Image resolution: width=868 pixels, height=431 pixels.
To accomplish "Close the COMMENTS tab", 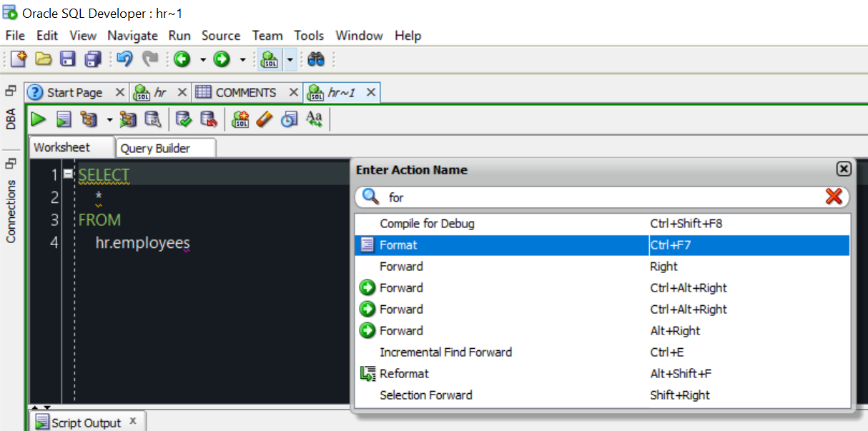I will click(293, 92).
